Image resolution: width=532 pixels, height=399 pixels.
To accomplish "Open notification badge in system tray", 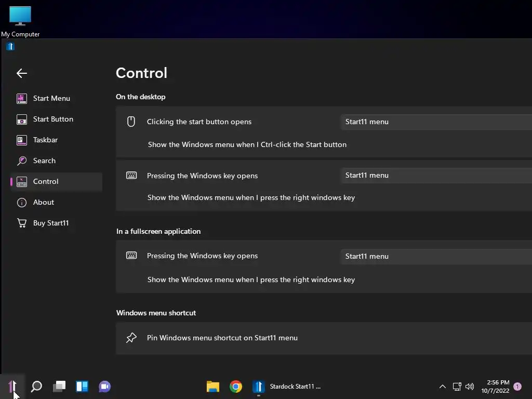I will (x=517, y=387).
